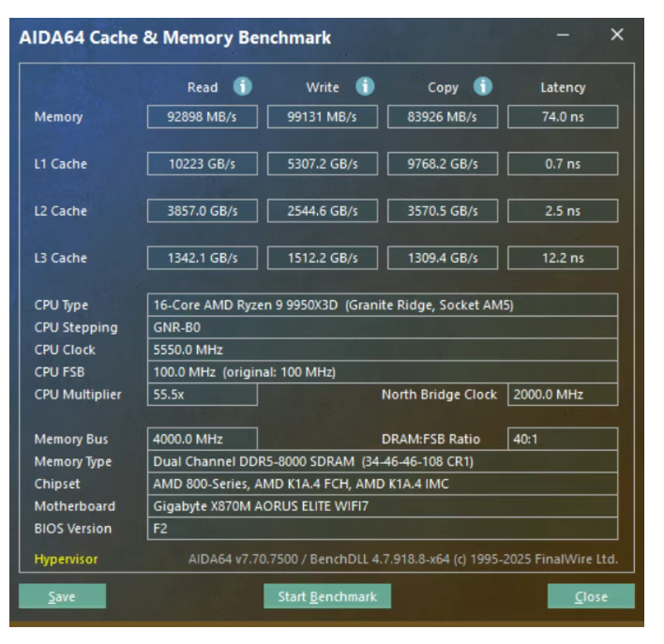The image size is (664, 644).
Task: Select L3 Cache Copy value 1309.4 GB/s
Action: coord(443,258)
